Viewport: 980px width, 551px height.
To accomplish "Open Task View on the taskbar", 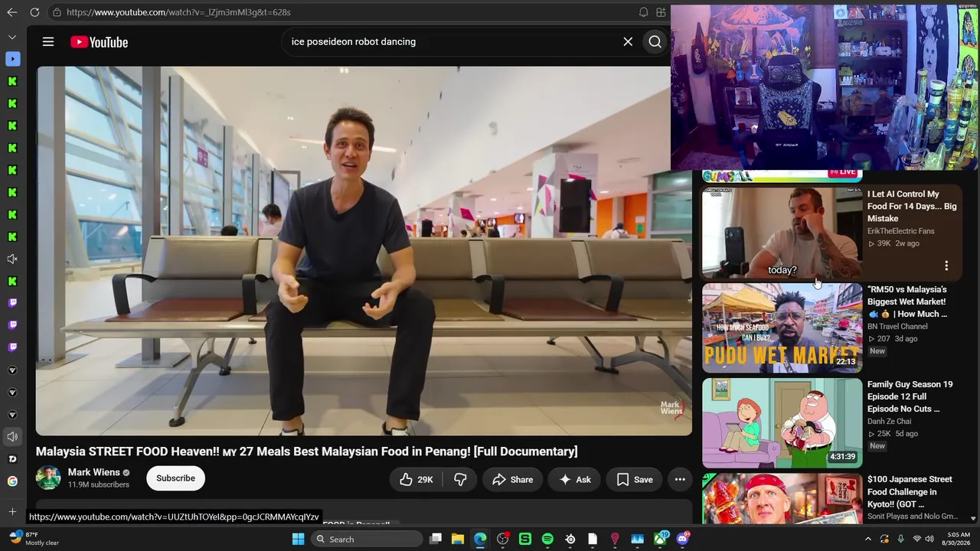I will 436,539.
